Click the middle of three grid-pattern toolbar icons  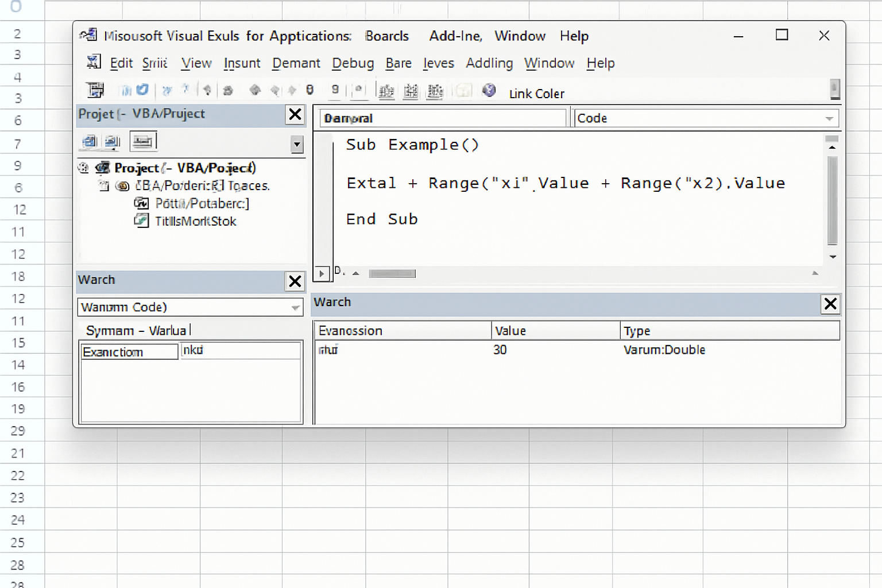[411, 91]
